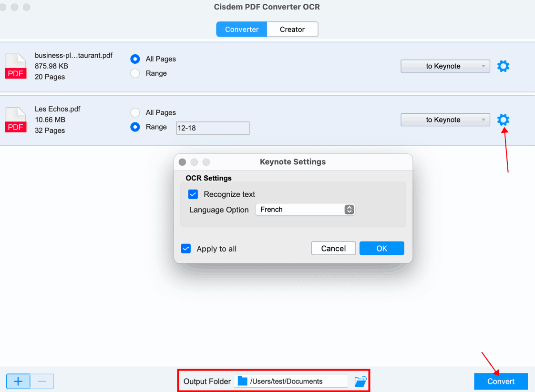Select All Pages for business-pl...taurant.pdf
The width and height of the screenshot is (535, 392).
(135, 59)
